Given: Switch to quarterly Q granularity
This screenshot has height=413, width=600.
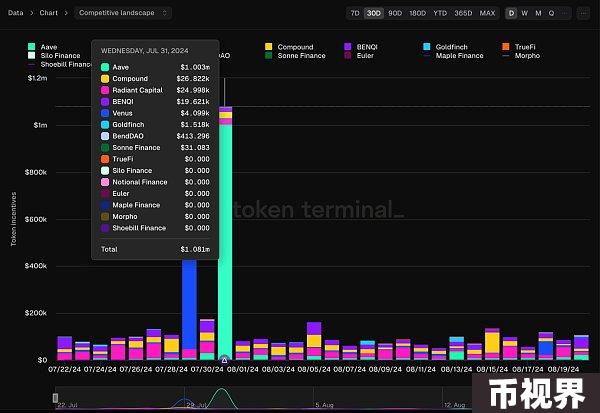Looking at the screenshot, I should coord(551,13).
